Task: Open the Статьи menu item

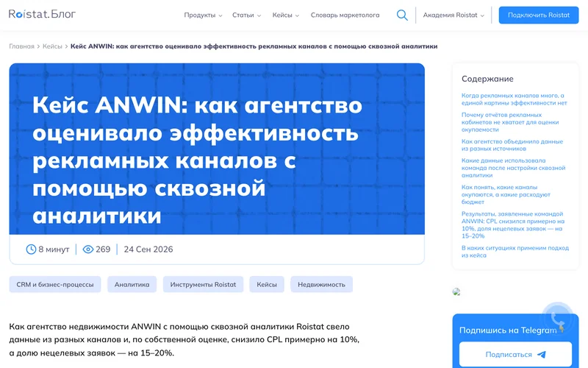Action: coord(243,15)
